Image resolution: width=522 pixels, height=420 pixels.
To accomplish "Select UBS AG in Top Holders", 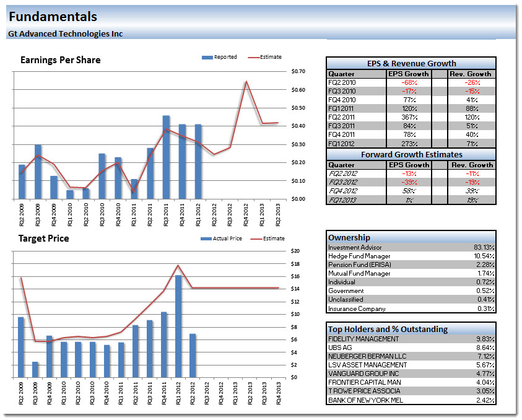I will tap(341, 348).
